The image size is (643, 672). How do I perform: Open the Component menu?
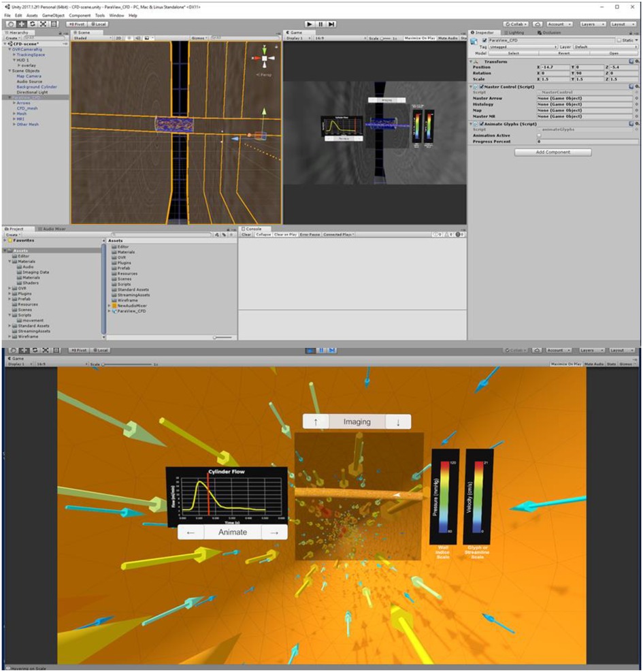80,16
